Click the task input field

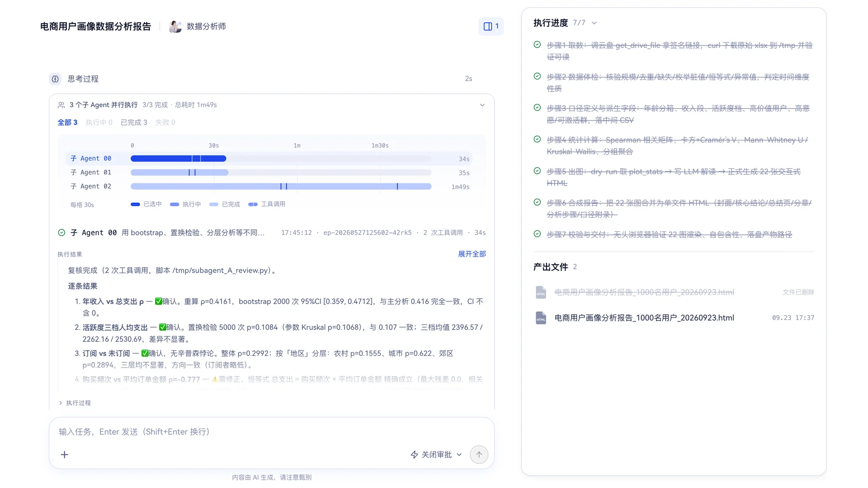coord(271,432)
